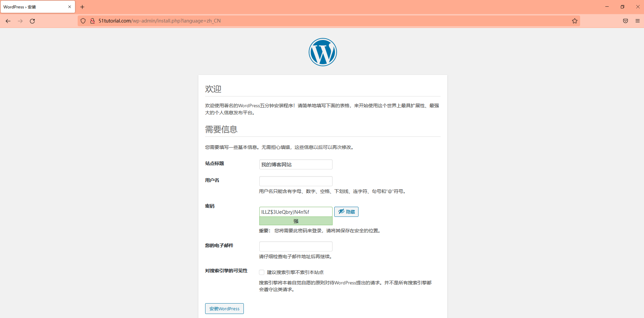Close the browser window

pyautogui.click(x=638, y=7)
